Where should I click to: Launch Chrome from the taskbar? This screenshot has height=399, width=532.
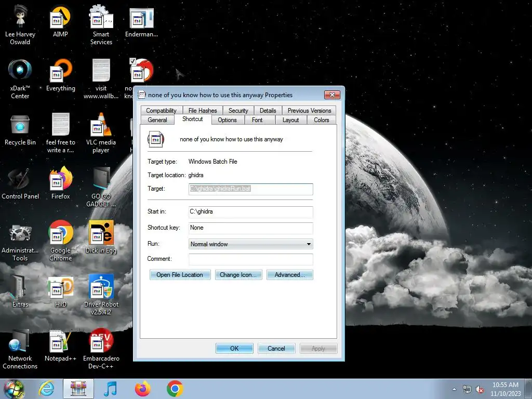[x=175, y=389]
